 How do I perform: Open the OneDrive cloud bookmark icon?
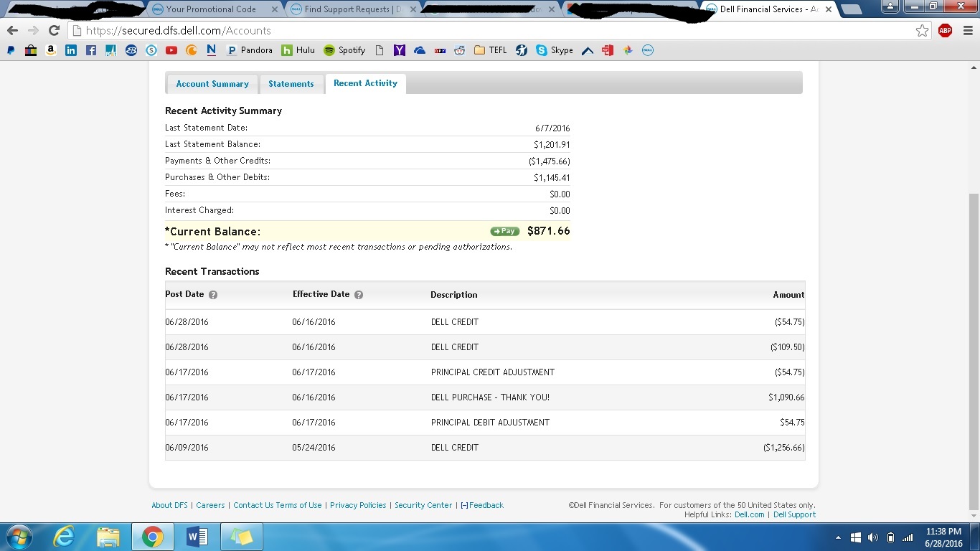420,50
